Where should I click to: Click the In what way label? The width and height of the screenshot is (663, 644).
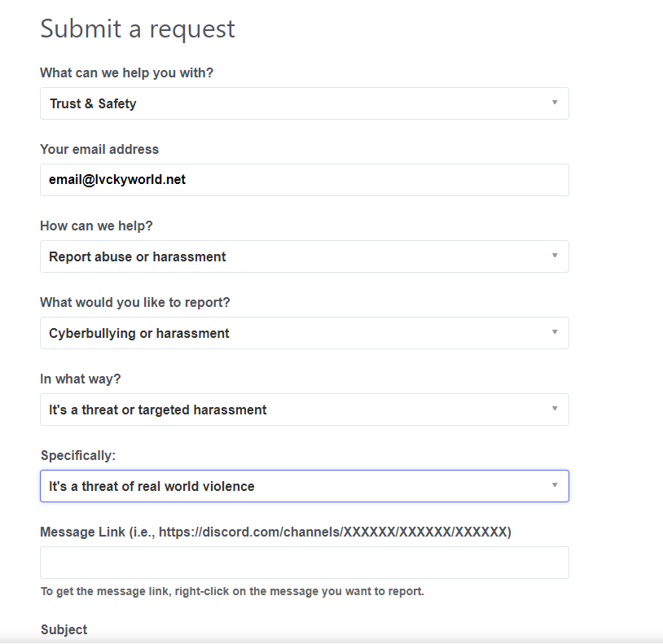point(81,379)
